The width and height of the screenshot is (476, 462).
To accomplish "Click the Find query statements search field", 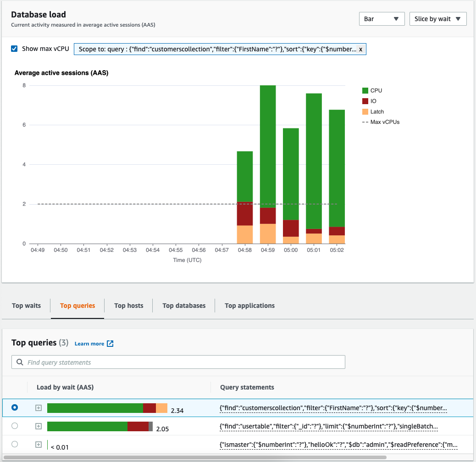I will 179,362.
